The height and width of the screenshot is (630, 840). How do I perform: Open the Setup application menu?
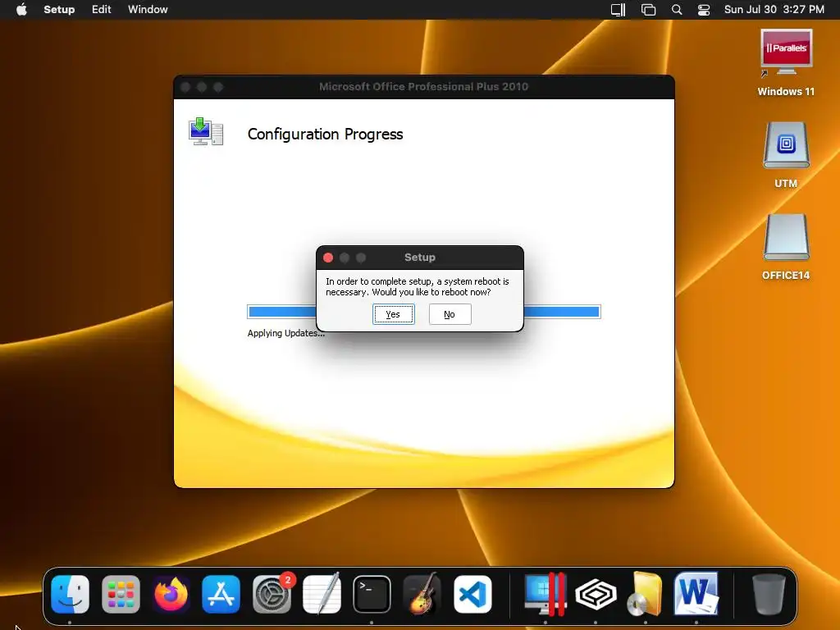pyautogui.click(x=59, y=9)
